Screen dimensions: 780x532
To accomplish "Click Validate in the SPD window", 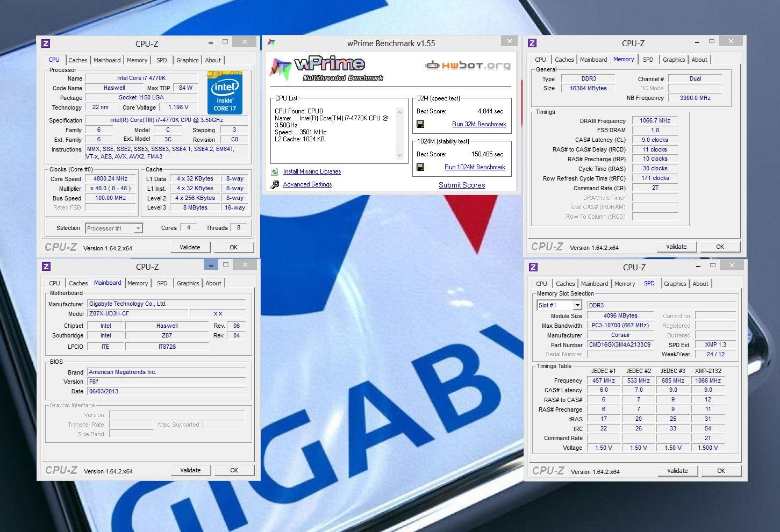I will click(677, 471).
